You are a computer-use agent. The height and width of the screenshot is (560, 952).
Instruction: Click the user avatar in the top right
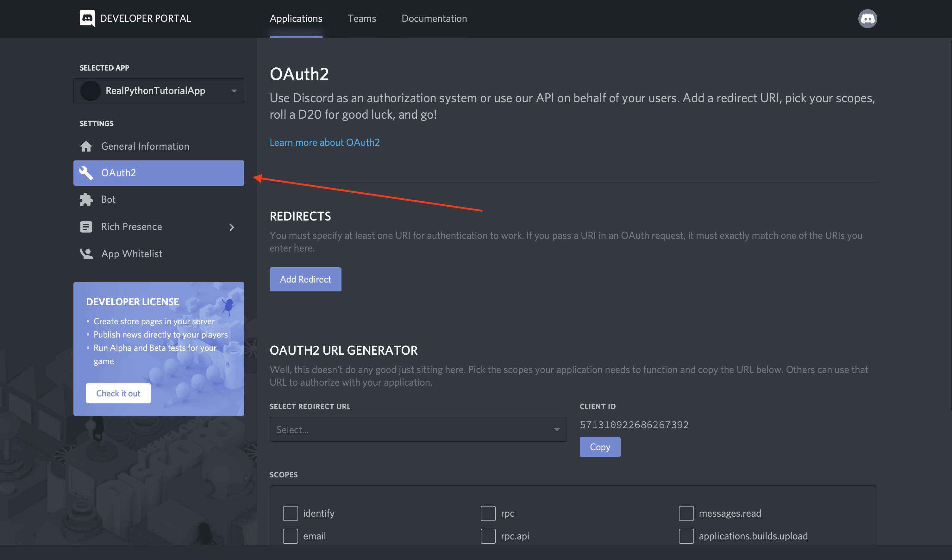coord(867,18)
